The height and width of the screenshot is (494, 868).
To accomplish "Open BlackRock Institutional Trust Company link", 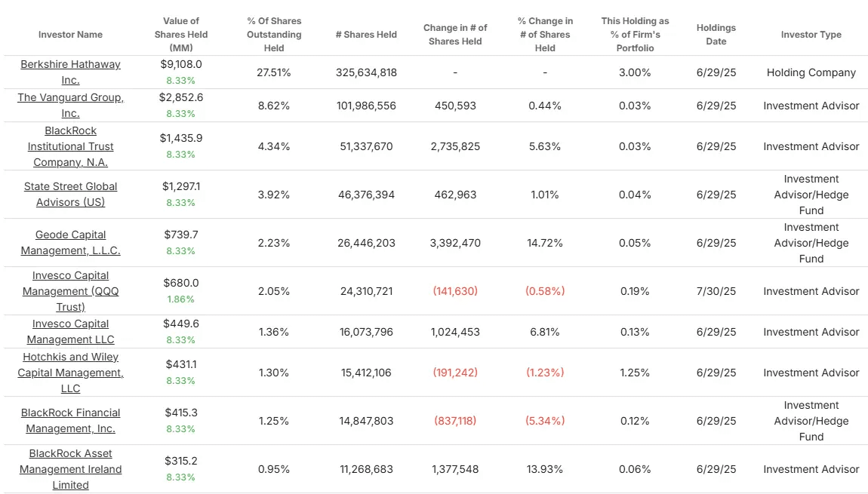I will tap(70, 146).
